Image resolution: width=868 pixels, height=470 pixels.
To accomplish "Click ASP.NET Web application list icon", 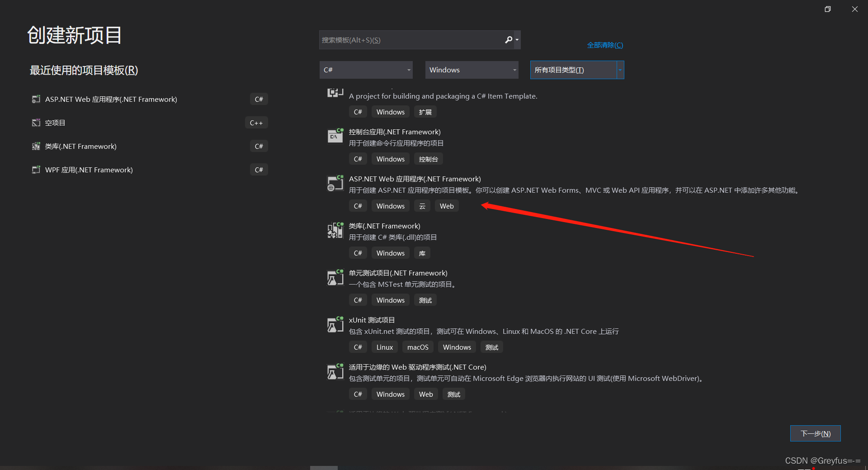I will [335, 183].
